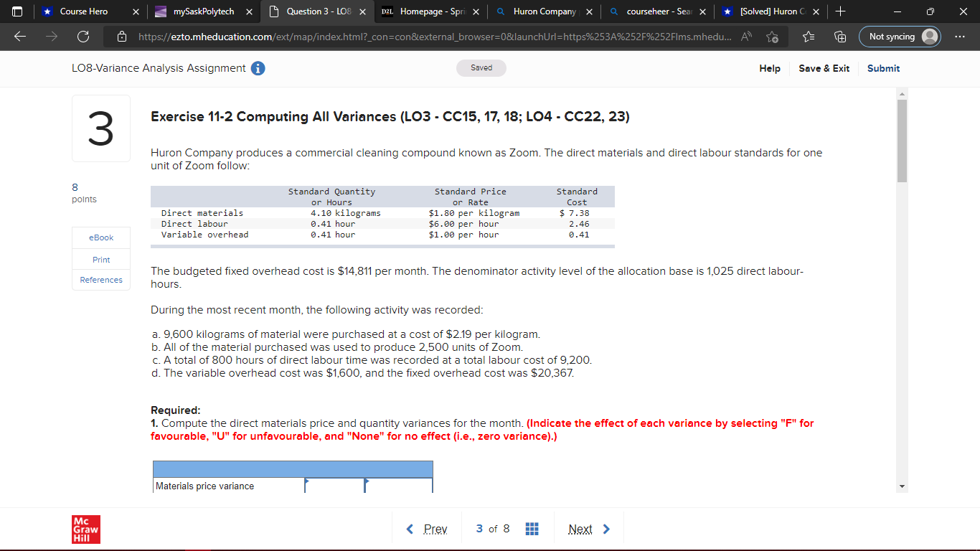Click the scrollbar down arrow
Viewport: 980px width, 551px height.
pos(902,486)
